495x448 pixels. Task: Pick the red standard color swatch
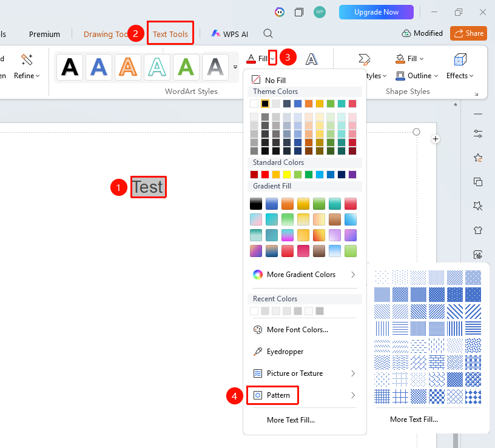click(265, 175)
